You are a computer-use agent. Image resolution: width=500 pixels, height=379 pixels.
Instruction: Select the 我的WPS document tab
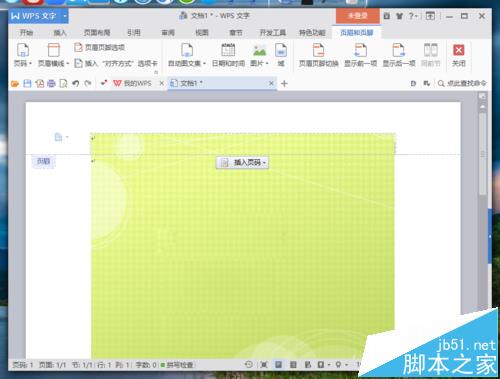point(133,83)
